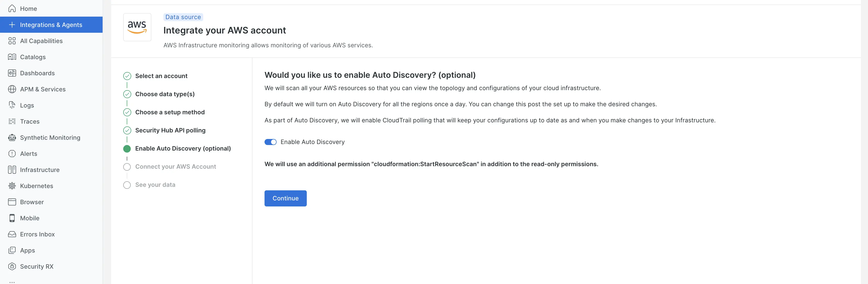
Task: Select Enable Auto Discovery (optional) step label
Action: 183,148
